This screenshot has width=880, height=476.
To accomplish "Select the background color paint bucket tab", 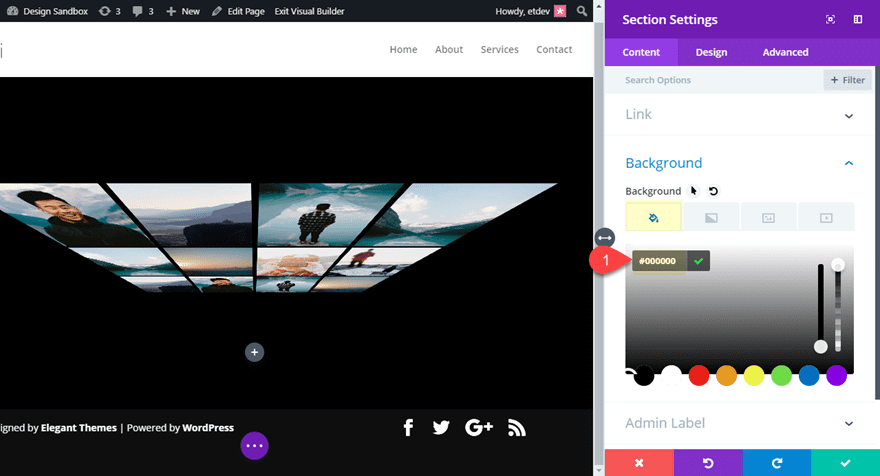I will [x=653, y=217].
